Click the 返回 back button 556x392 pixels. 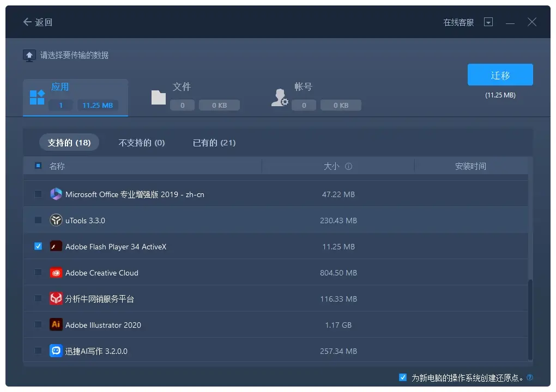pyautogui.click(x=37, y=22)
